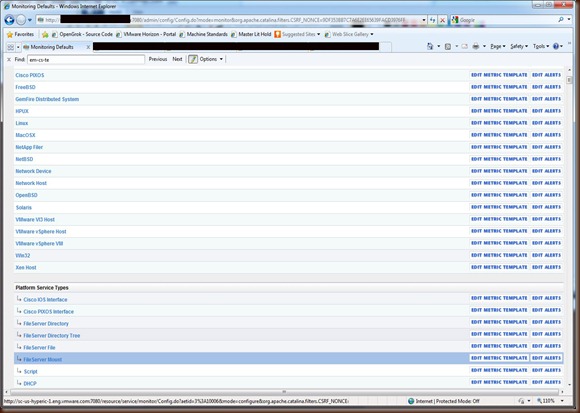Open the Master Lit Hold favorite
The width and height of the screenshot is (580, 413).
point(251,34)
